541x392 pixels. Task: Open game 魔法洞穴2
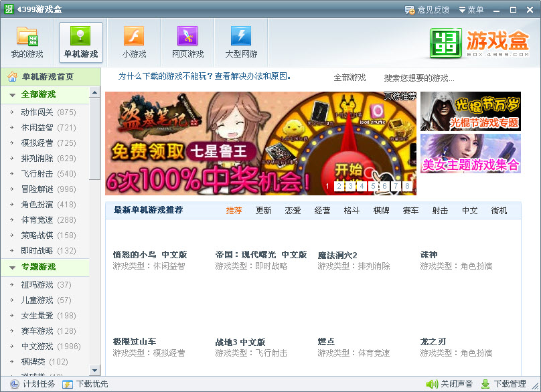(337, 256)
